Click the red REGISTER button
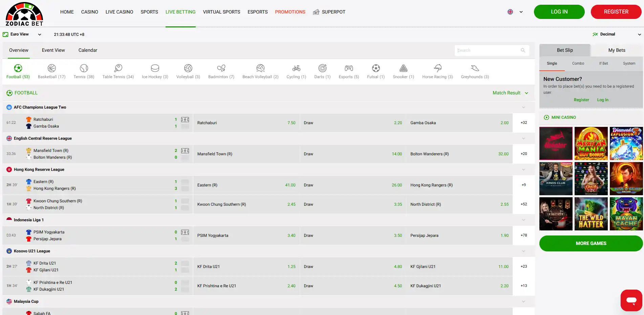Viewport: 644px width, 315px height. click(x=616, y=12)
